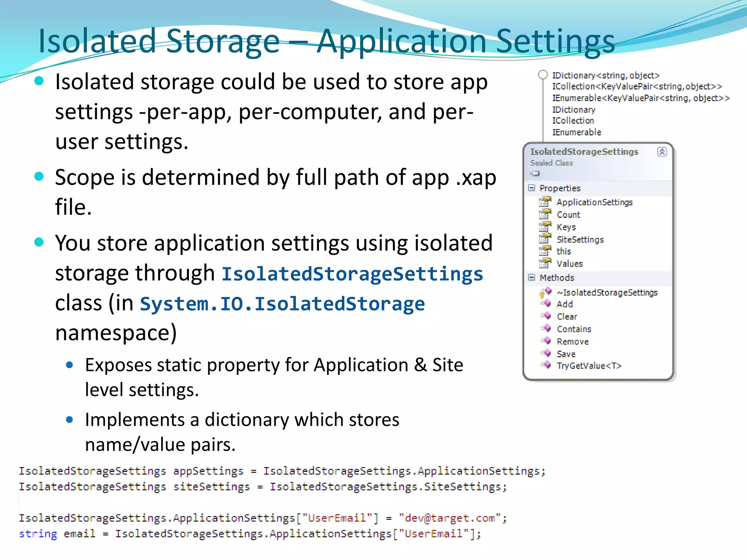Select the Save method label
Viewport: 747px width, 560px height.
tap(566, 354)
